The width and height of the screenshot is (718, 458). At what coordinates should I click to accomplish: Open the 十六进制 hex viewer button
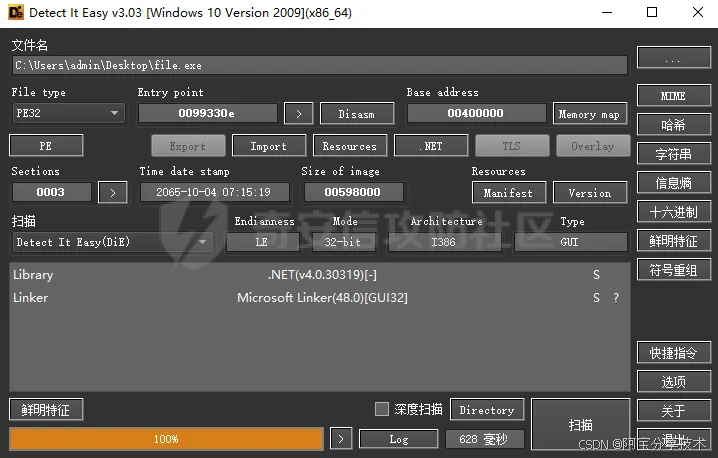click(x=674, y=212)
